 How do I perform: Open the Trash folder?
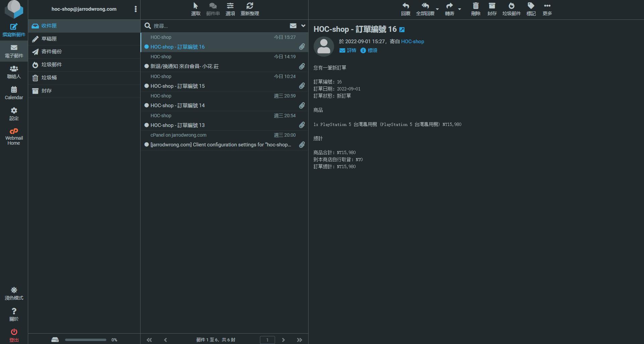[84, 78]
